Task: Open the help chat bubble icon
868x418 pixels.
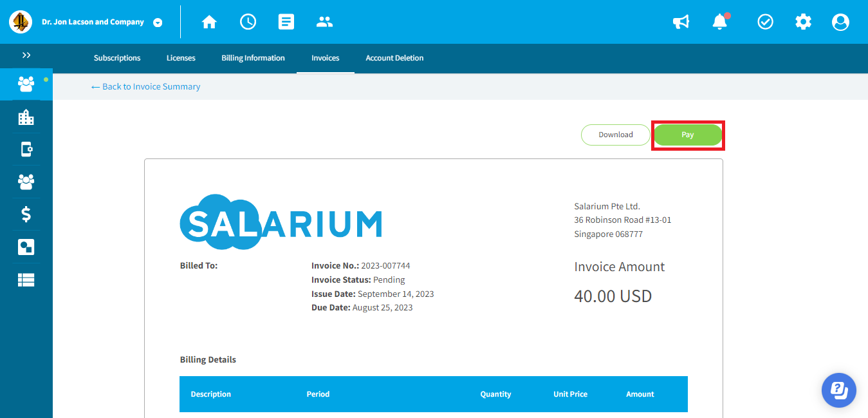Action: [839, 390]
